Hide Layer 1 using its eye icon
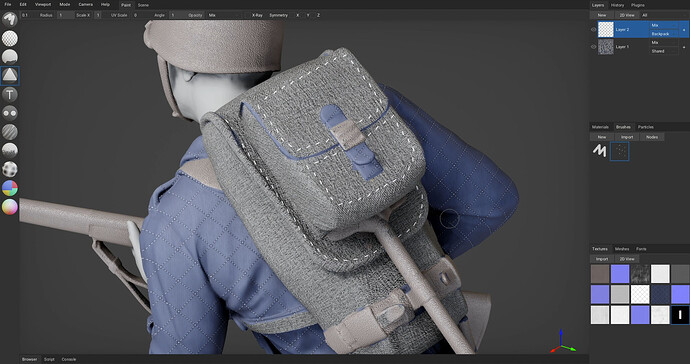This screenshot has width=690, height=364. pyautogui.click(x=593, y=47)
